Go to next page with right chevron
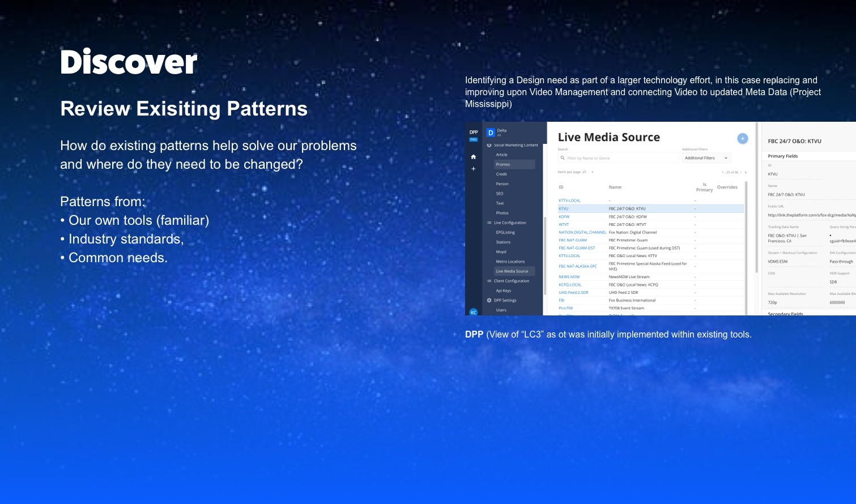 746,172
